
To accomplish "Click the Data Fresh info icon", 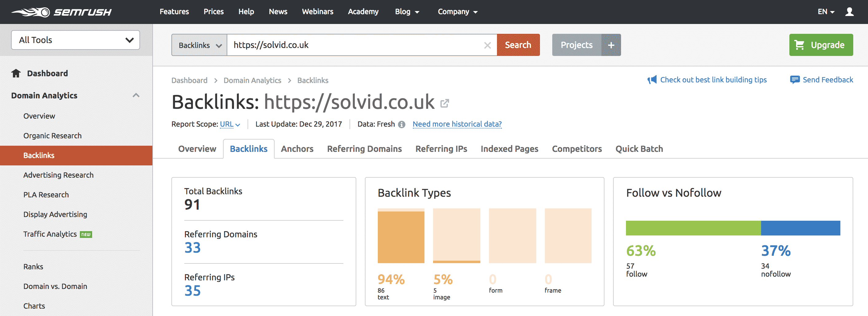I will pos(401,124).
